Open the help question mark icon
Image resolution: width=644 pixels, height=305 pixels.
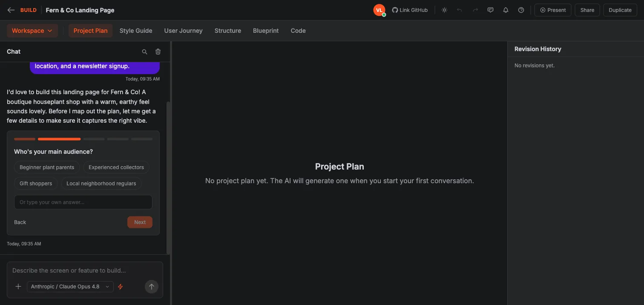(521, 10)
